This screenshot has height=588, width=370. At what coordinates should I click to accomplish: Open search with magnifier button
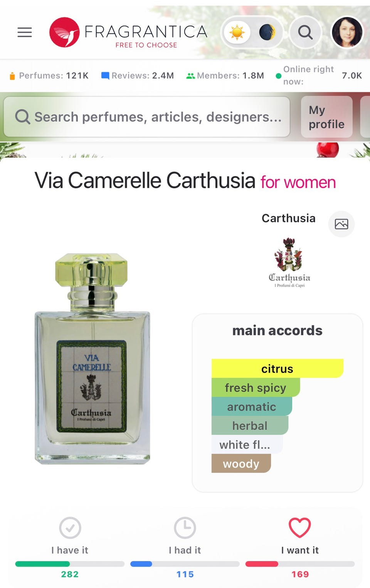(305, 32)
